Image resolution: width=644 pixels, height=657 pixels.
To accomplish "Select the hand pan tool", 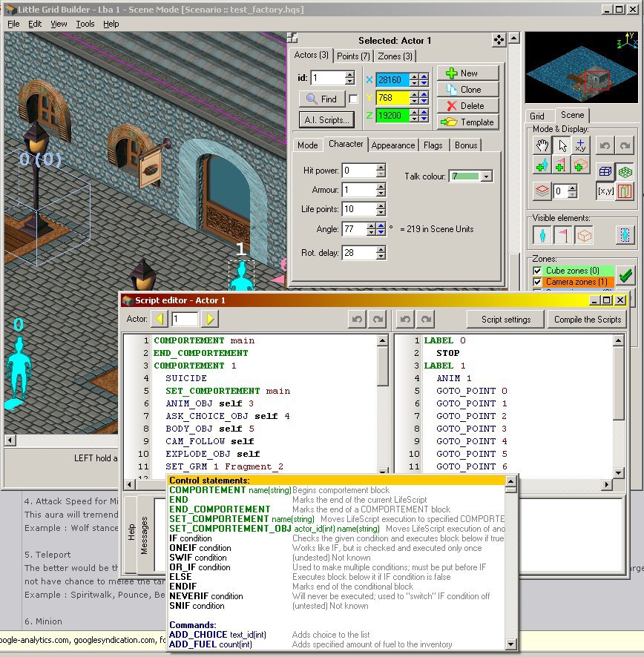I will [x=542, y=146].
